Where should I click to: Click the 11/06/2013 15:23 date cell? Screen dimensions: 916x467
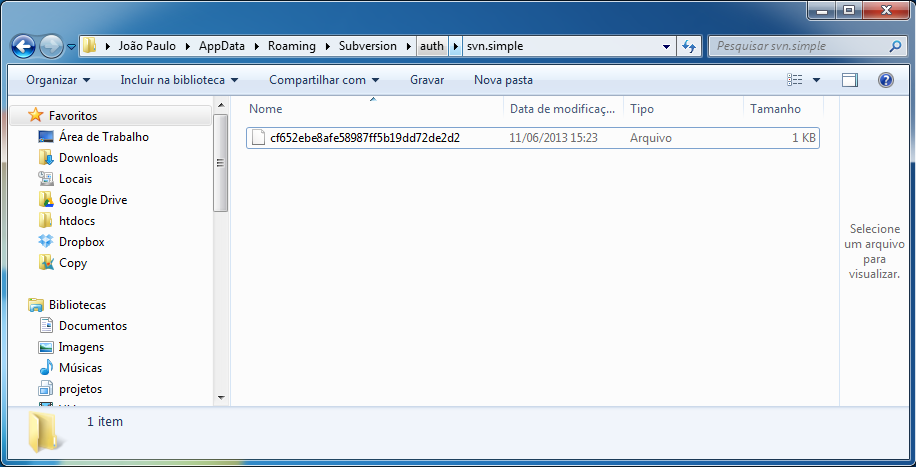point(553,138)
